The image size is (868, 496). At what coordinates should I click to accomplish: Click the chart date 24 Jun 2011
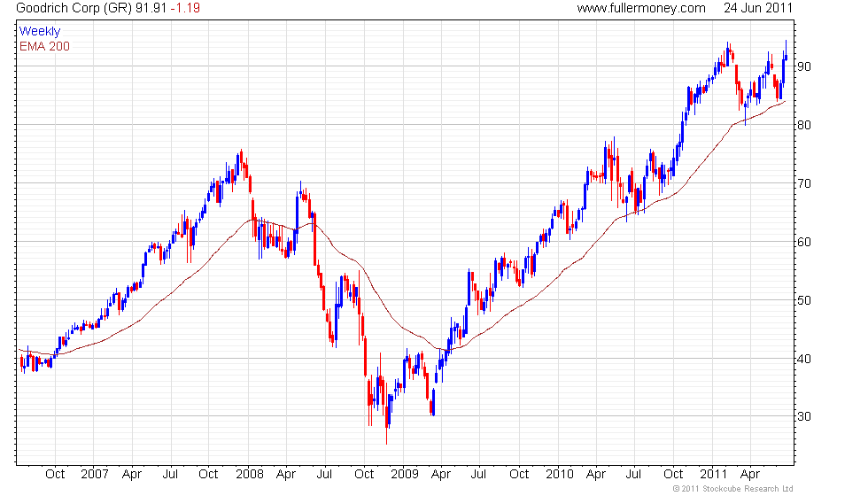click(758, 8)
